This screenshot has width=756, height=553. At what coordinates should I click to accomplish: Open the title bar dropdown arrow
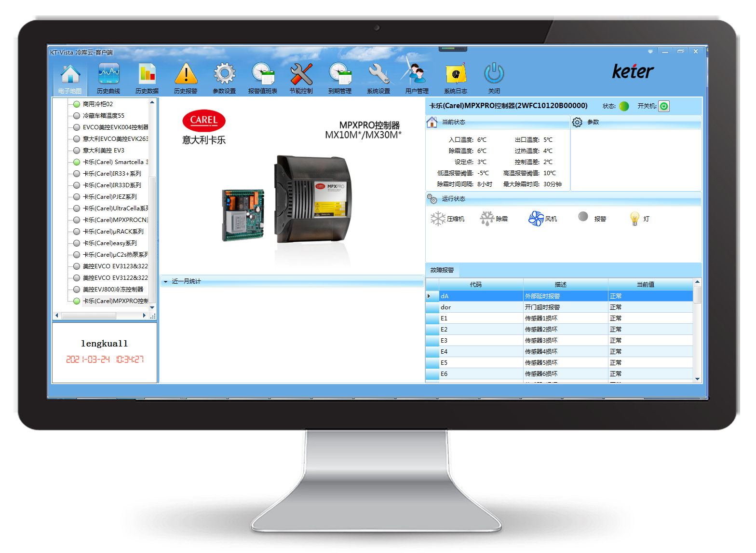tap(650, 51)
